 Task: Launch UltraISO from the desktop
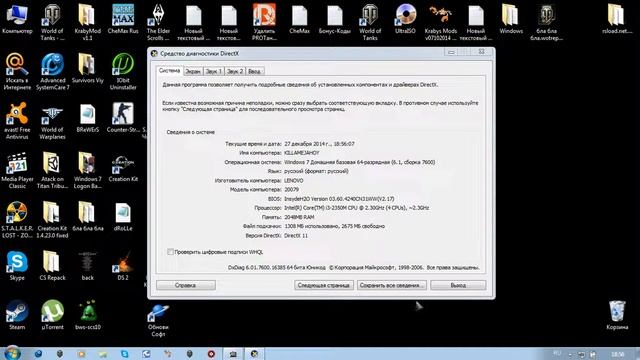405,19
